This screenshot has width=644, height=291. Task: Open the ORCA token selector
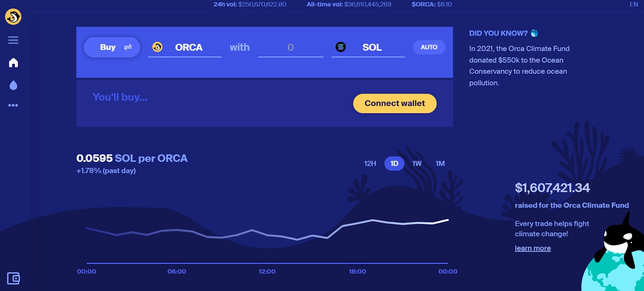(x=188, y=48)
